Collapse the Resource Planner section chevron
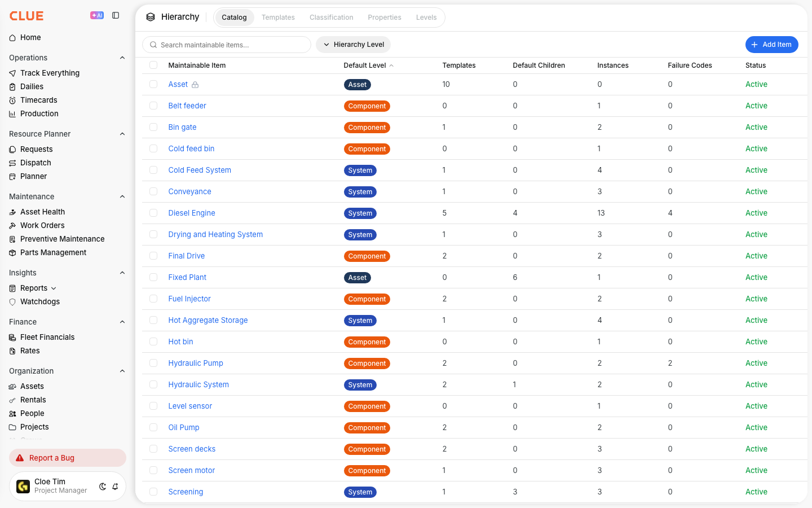812x508 pixels. point(122,134)
